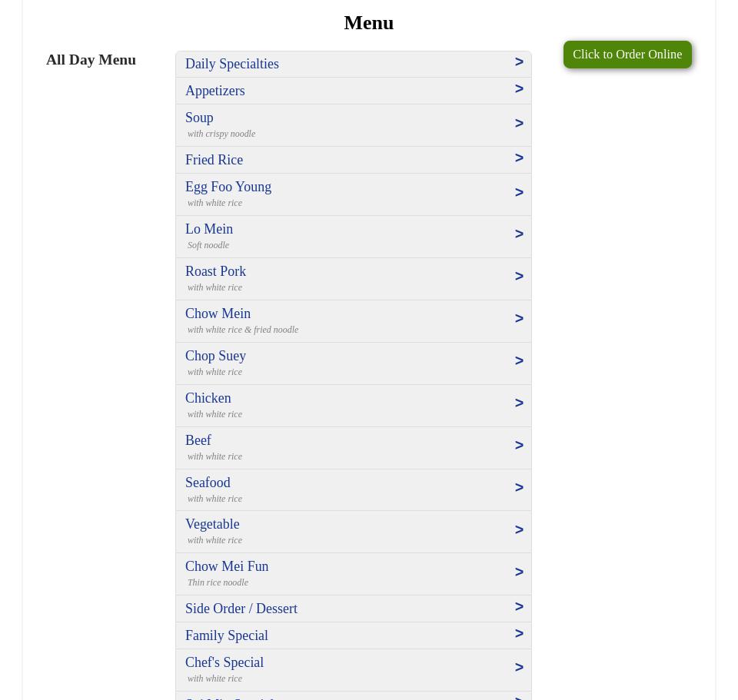Open the Chow Mei Fun category

[354, 573]
